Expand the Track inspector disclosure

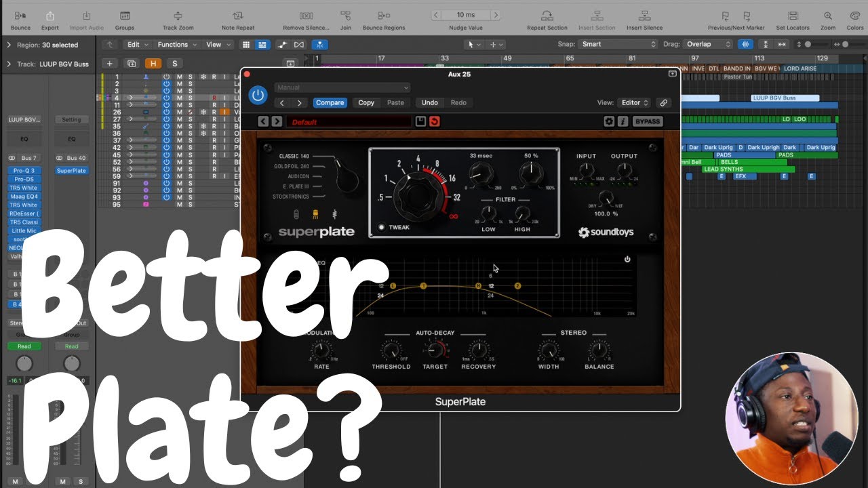9,64
